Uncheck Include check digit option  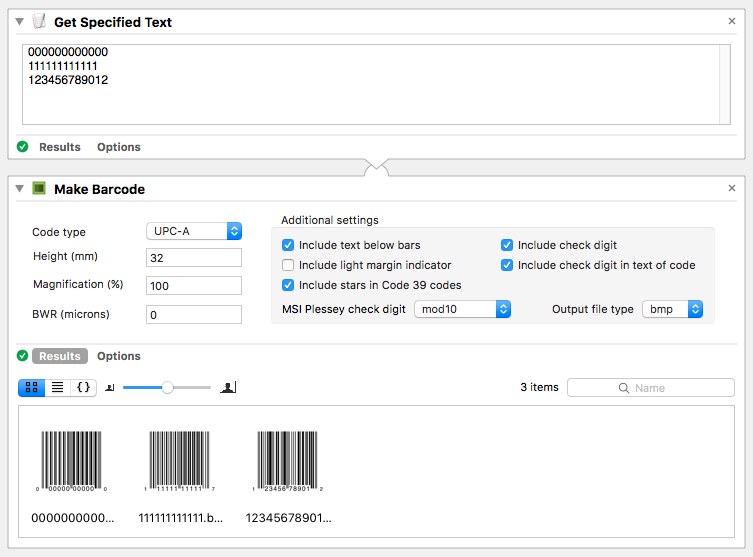(x=507, y=245)
